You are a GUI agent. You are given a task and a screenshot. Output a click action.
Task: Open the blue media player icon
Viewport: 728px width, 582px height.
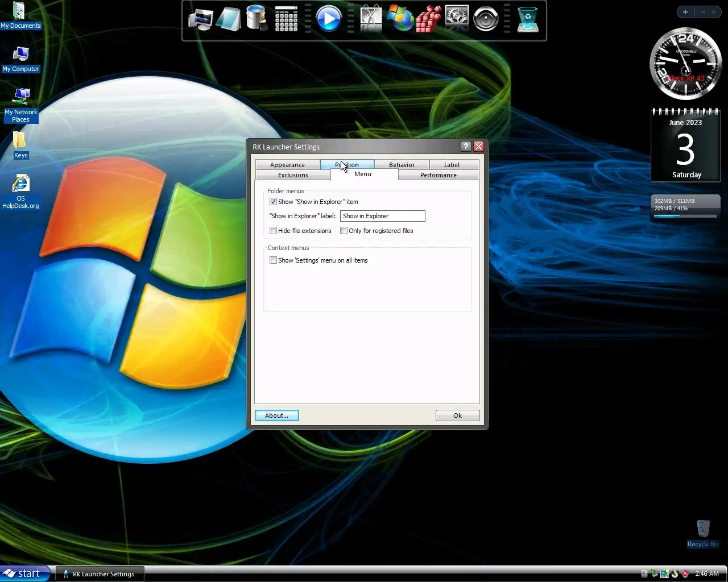pyautogui.click(x=328, y=19)
